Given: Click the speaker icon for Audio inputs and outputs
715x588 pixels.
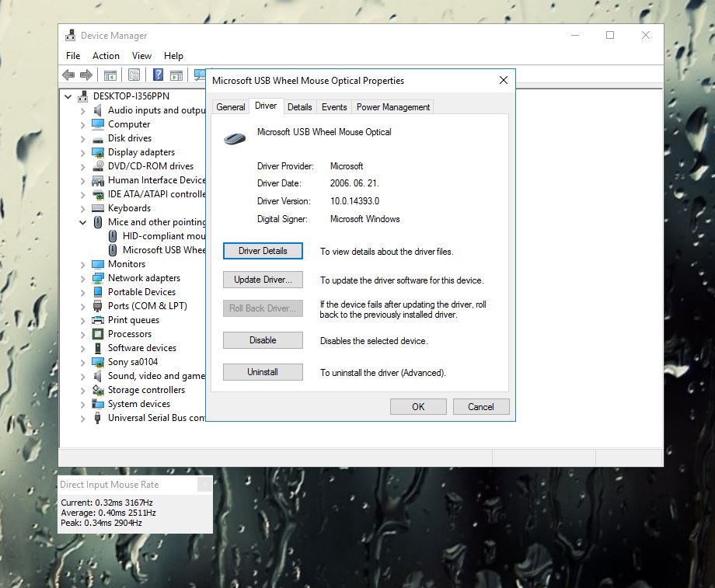Looking at the screenshot, I should (98, 110).
